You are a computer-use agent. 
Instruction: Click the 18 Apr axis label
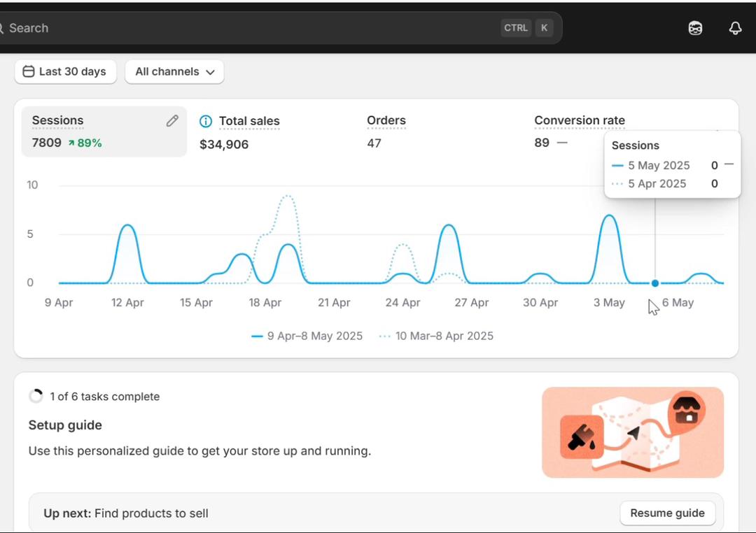(x=265, y=303)
